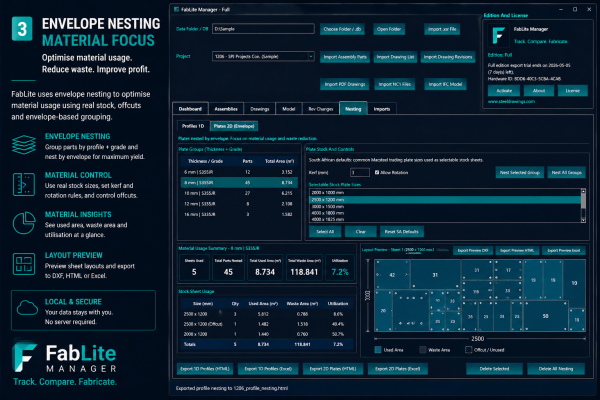The image size is (600, 400).
Task: Click Export Preview DXF
Action: tap(473, 250)
